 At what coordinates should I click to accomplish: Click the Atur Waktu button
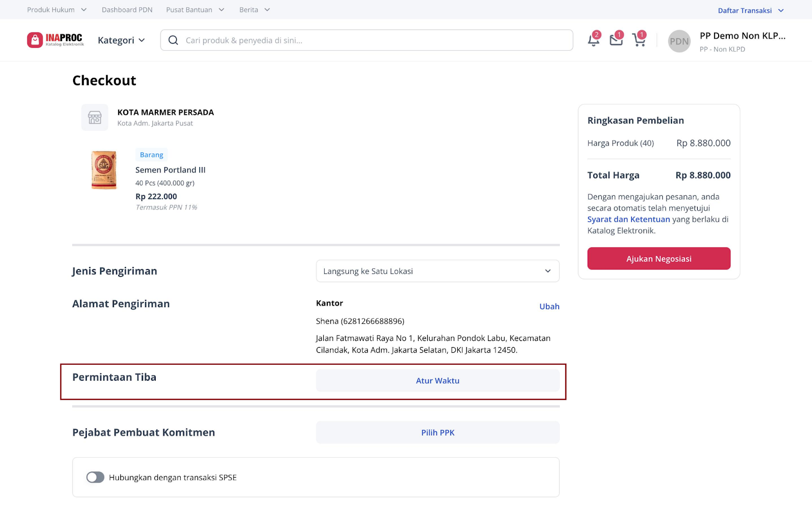(x=437, y=380)
